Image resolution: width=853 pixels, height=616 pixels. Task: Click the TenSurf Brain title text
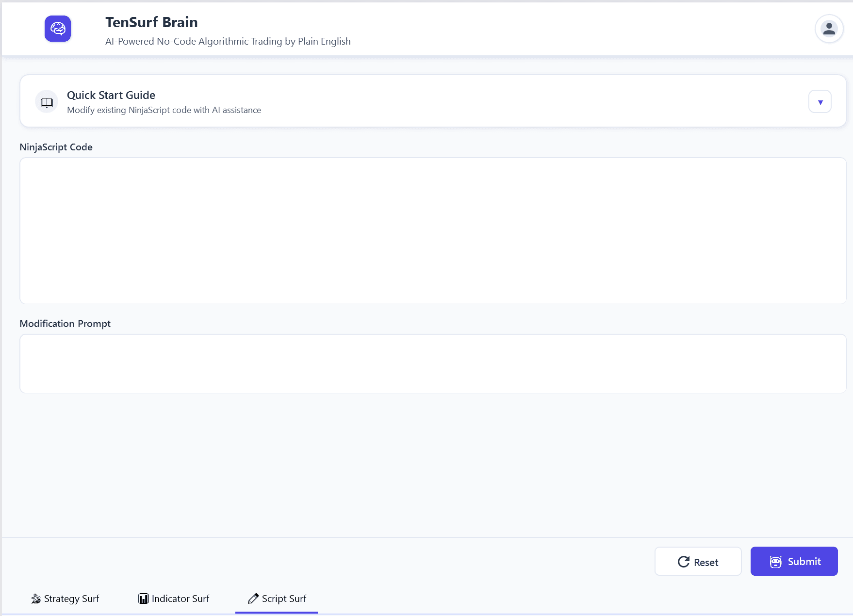click(151, 22)
